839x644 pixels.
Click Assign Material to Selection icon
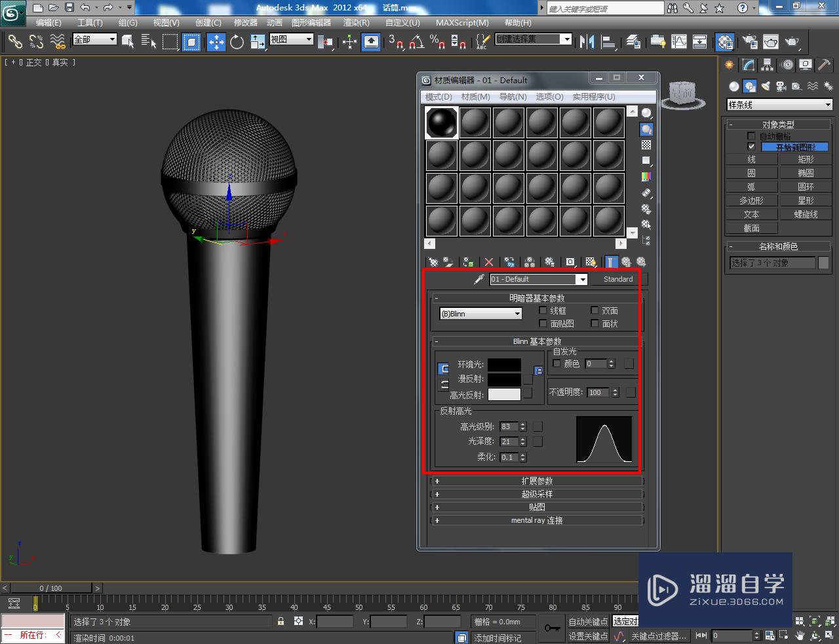pyautogui.click(x=469, y=262)
